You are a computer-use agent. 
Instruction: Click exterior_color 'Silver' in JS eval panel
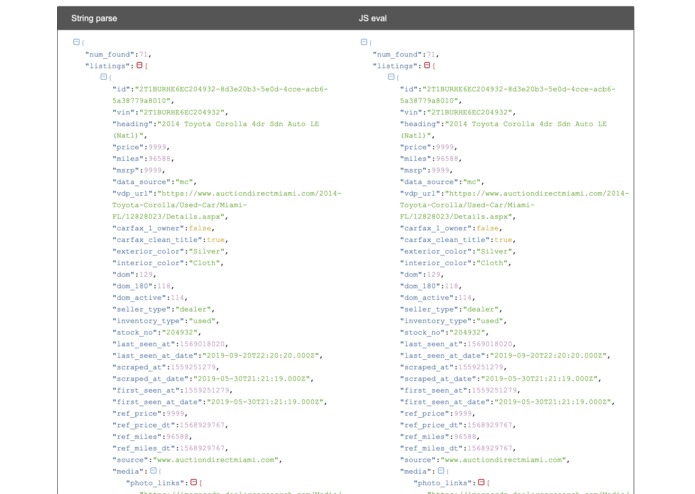pos(494,251)
